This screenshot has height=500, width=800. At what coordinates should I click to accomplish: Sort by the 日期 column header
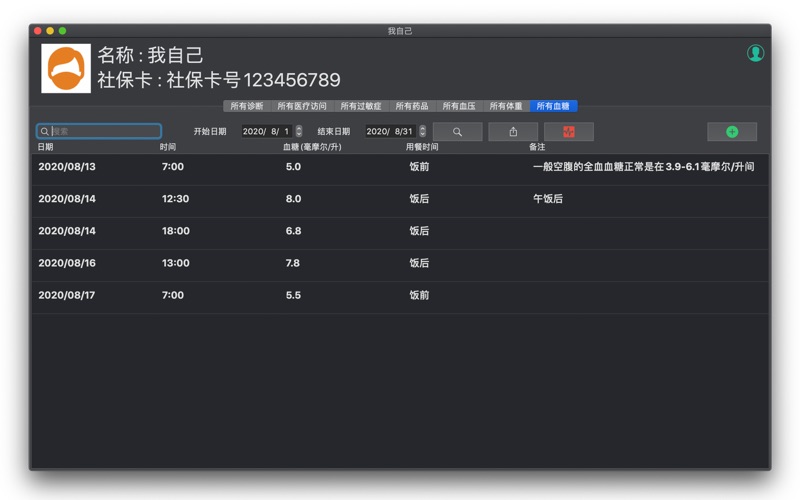click(45, 147)
